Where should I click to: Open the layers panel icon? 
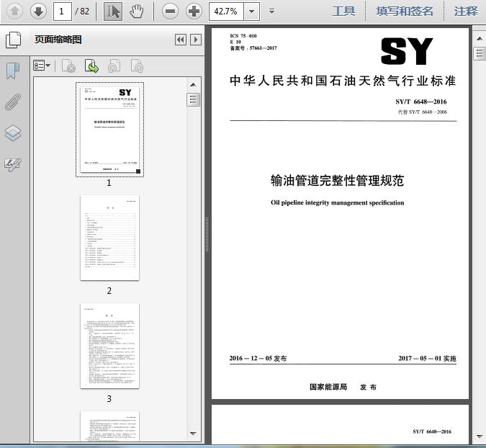(13, 133)
